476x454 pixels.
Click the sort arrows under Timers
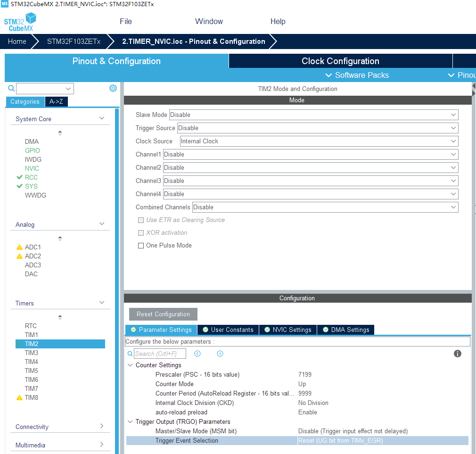point(60,317)
